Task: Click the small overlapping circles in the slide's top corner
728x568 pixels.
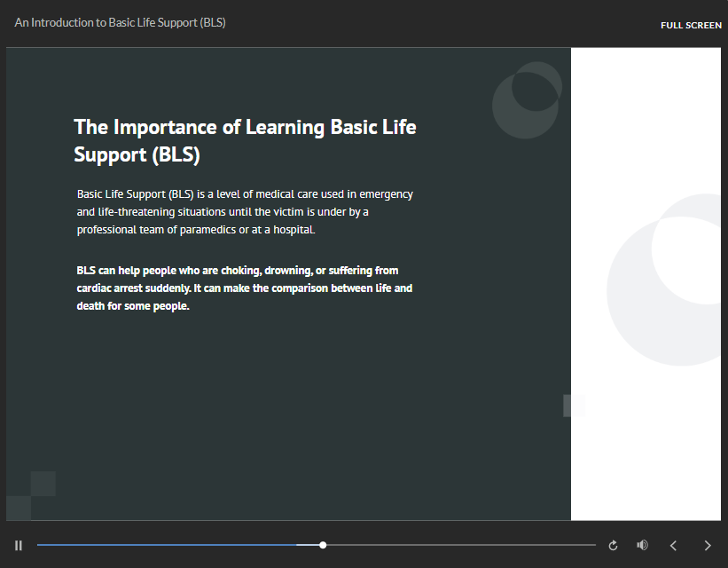Action: (x=527, y=100)
